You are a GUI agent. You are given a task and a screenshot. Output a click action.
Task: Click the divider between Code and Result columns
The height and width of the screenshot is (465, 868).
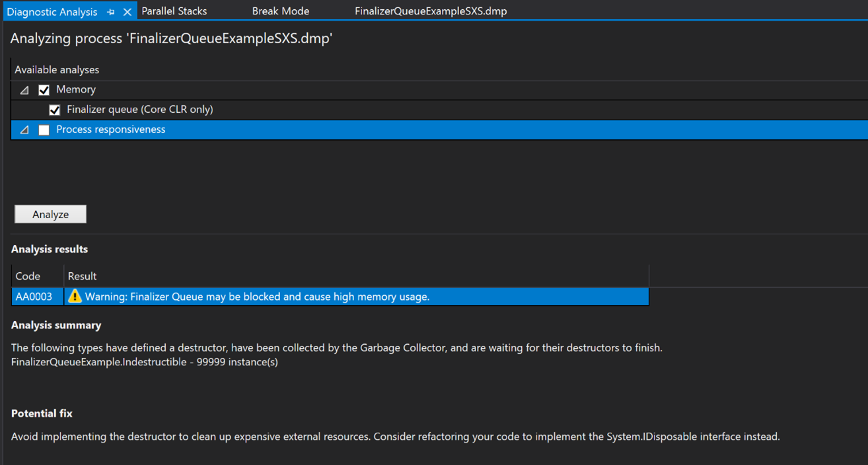tap(63, 275)
